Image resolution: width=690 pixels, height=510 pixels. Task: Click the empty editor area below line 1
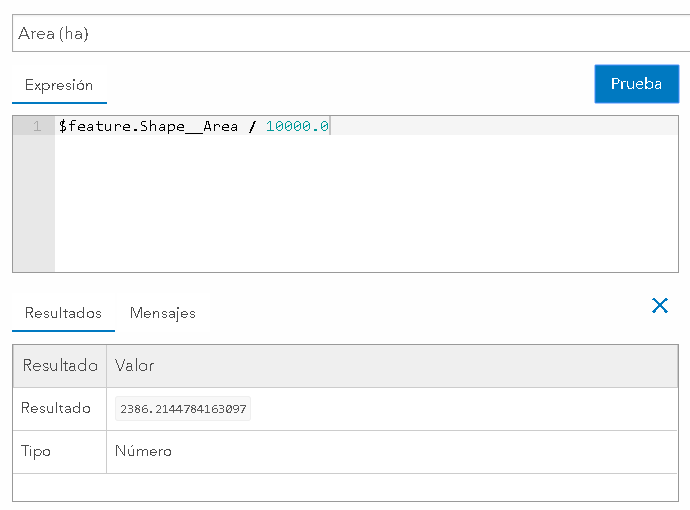pyautogui.click(x=365, y=205)
